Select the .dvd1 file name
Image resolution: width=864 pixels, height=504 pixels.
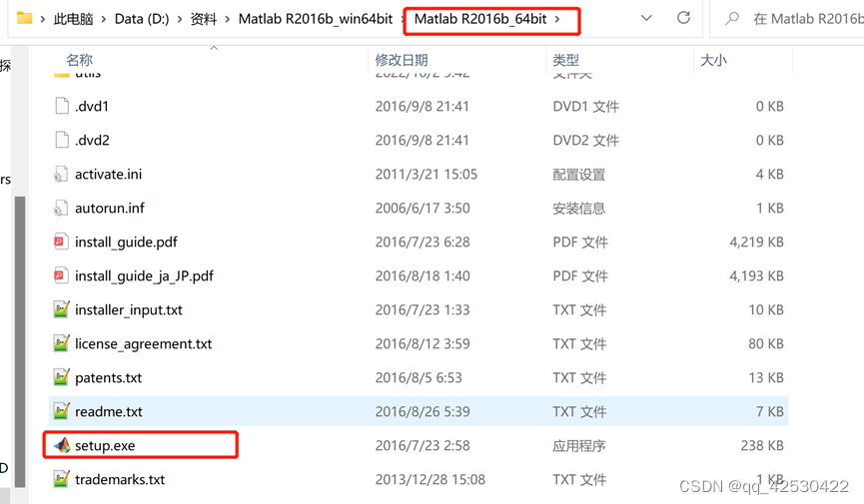click(x=92, y=107)
